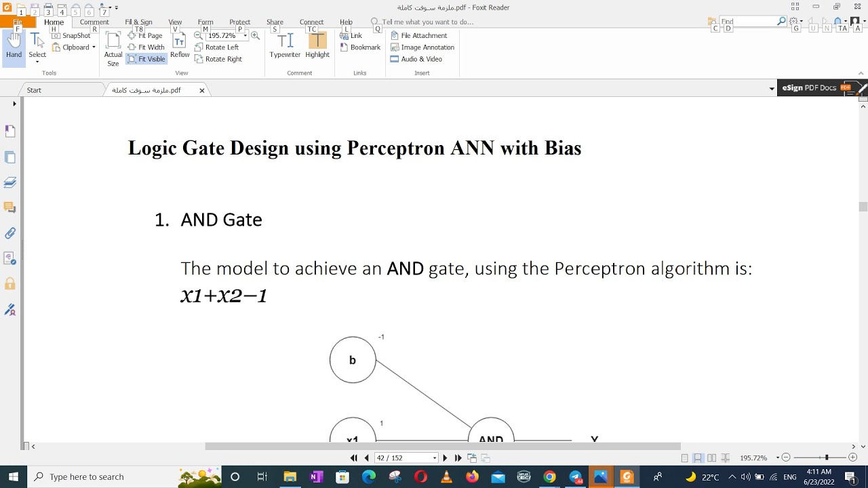Open the Protect ribbon tab

[239, 22]
